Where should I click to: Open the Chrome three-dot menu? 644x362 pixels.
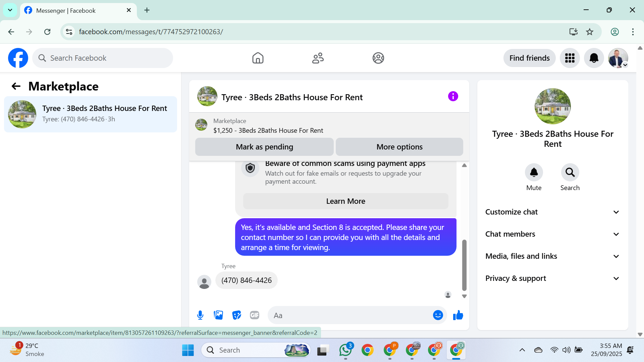[x=633, y=32]
